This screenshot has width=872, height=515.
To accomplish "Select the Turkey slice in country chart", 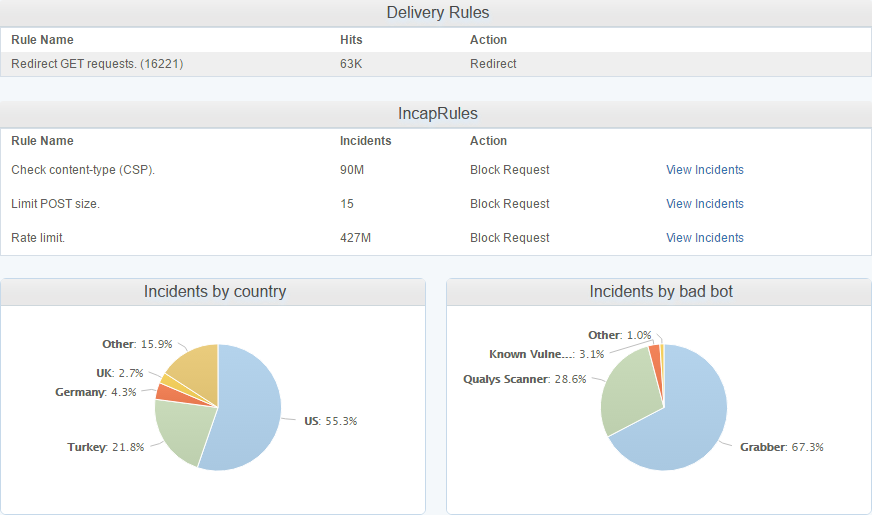I will 182,432.
